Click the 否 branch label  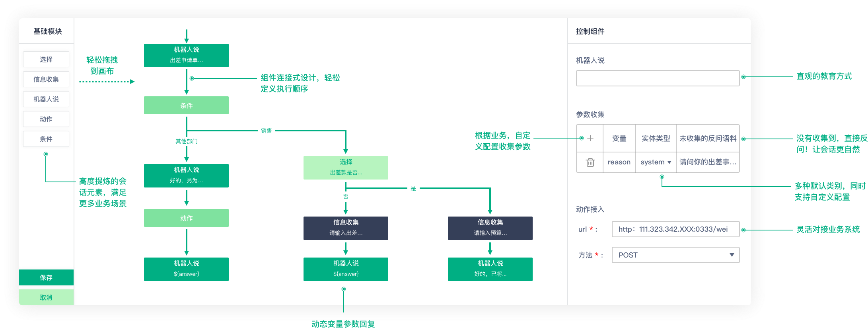(346, 196)
